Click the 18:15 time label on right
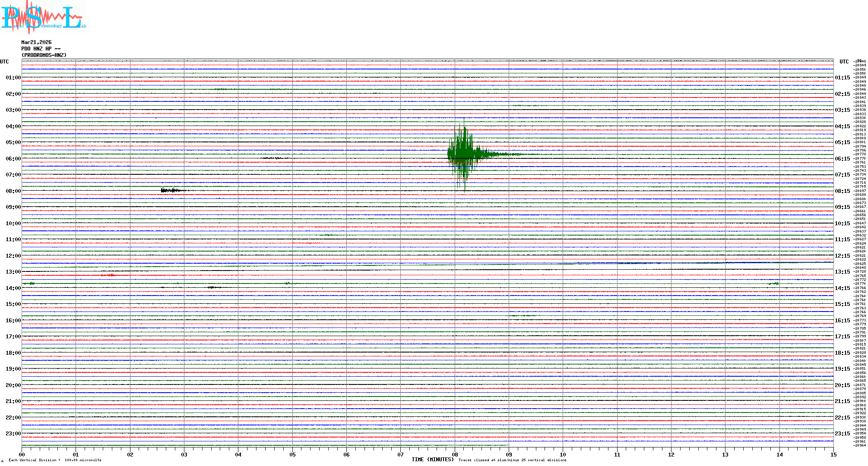 pos(842,353)
